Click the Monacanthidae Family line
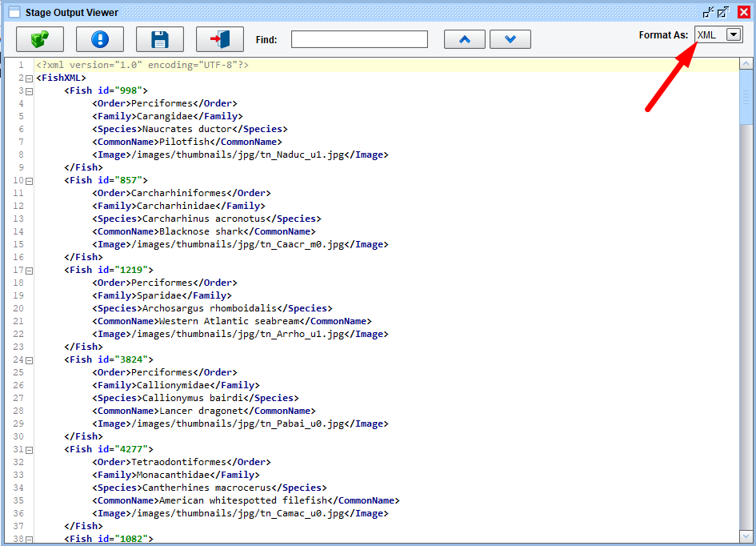 click(176, 475)
